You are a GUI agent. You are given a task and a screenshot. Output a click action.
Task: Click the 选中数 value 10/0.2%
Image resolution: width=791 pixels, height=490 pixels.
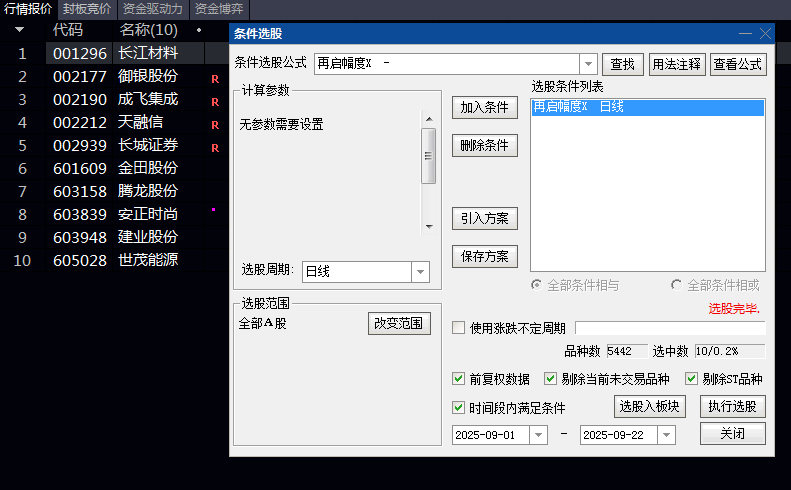[730, 351]
